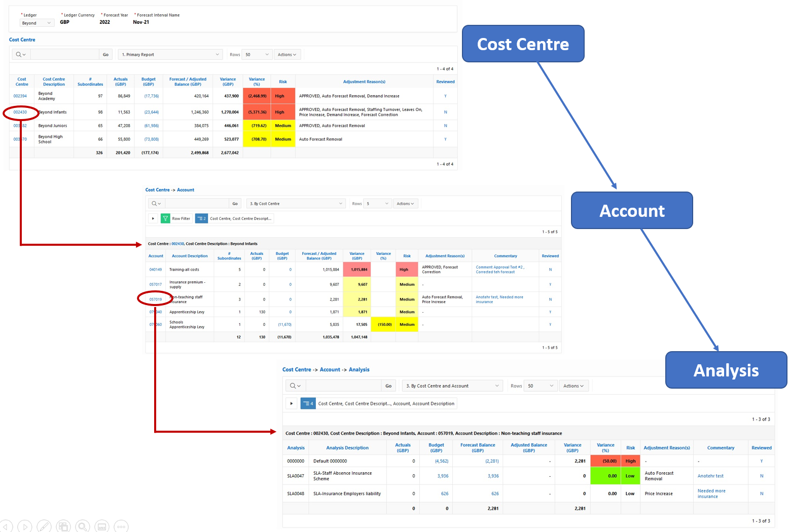
Task: Click the search field in Cost Centre report
Action: (64, 54)
